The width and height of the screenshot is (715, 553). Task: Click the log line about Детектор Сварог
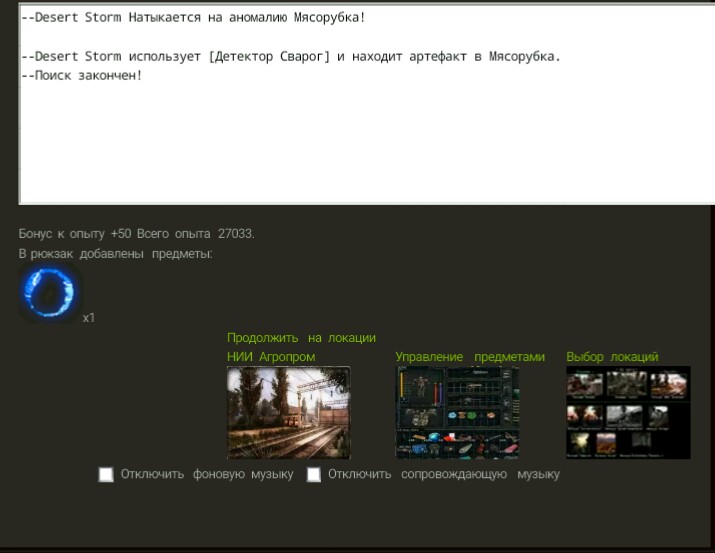[x=290, y=57]
